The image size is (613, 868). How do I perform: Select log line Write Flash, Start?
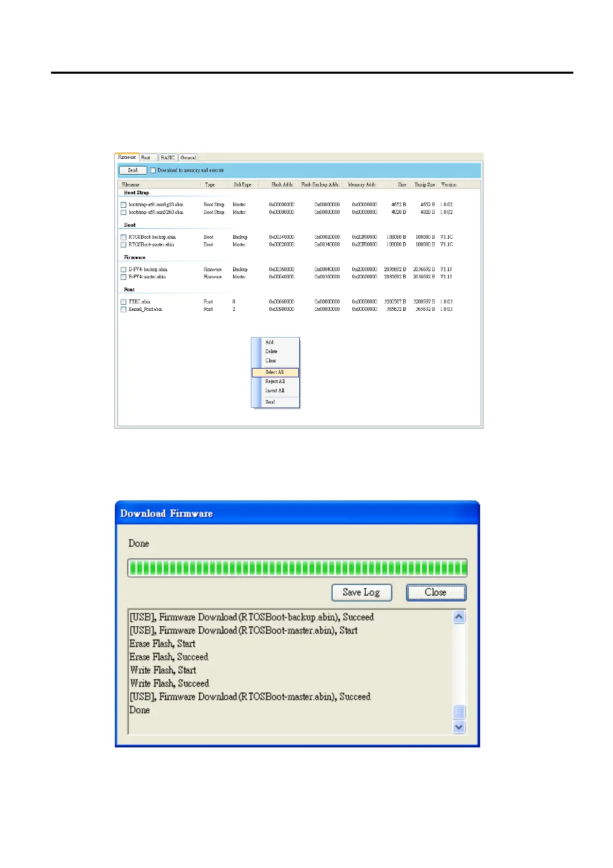coord(163,670)
